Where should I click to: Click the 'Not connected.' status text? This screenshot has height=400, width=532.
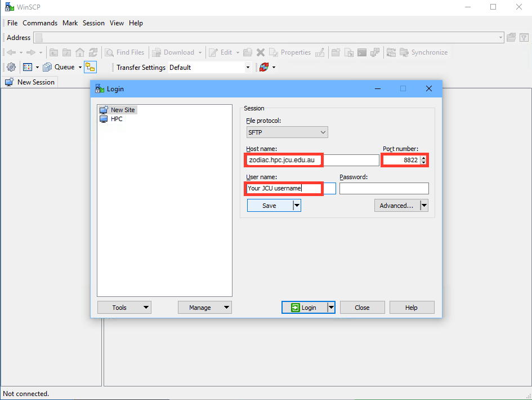click(26, 394)
